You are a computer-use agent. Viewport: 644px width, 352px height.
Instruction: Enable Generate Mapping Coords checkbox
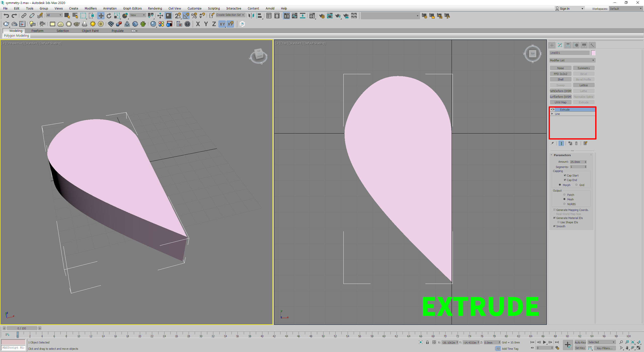point(554,210)
